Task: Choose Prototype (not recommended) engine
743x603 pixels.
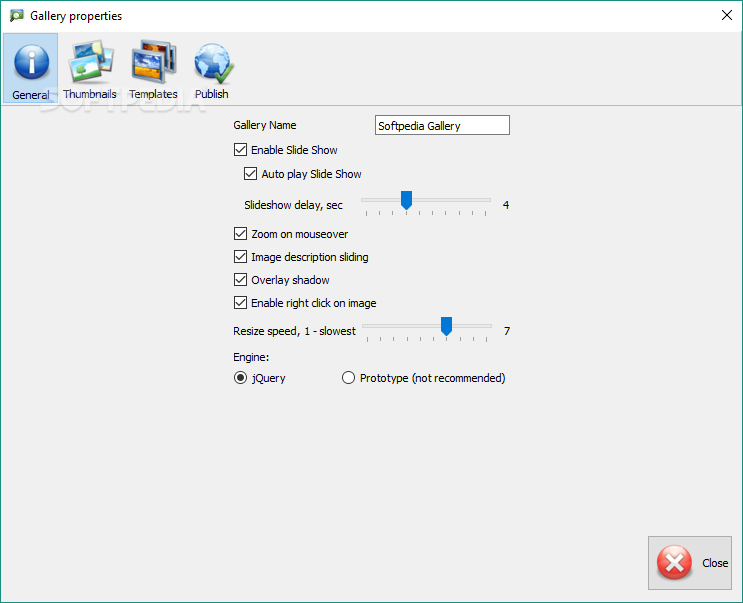Action: (348, 378)
